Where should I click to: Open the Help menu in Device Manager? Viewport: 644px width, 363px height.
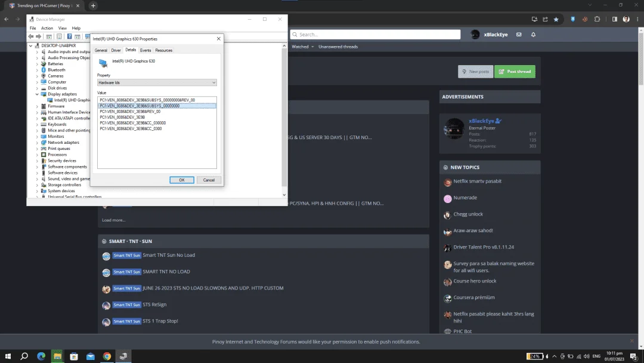coord(76,28)
